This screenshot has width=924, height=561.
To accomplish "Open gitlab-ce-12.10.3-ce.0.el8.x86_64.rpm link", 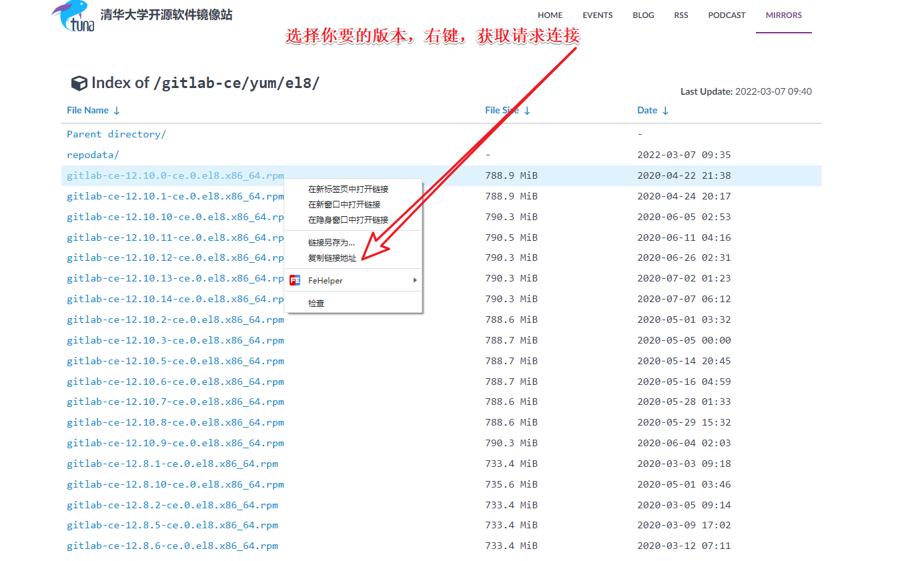I will click(x=175, y=340).
